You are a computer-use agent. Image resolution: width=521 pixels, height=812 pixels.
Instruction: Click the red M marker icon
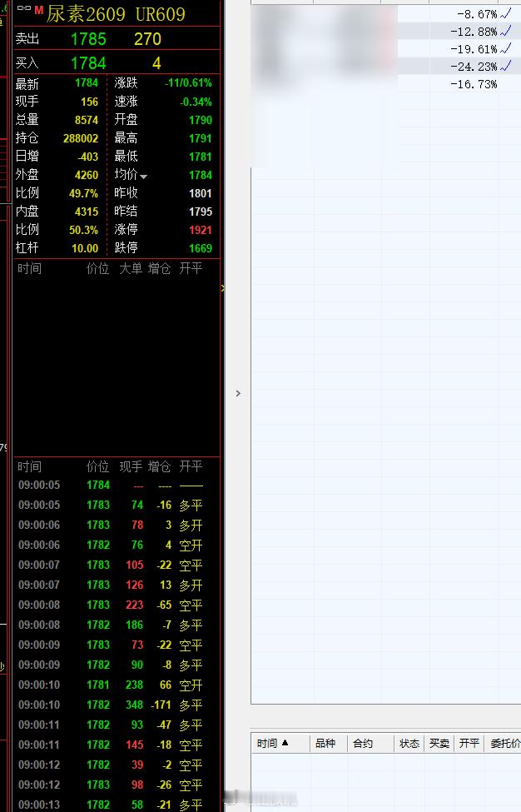[x=39, y=9]
